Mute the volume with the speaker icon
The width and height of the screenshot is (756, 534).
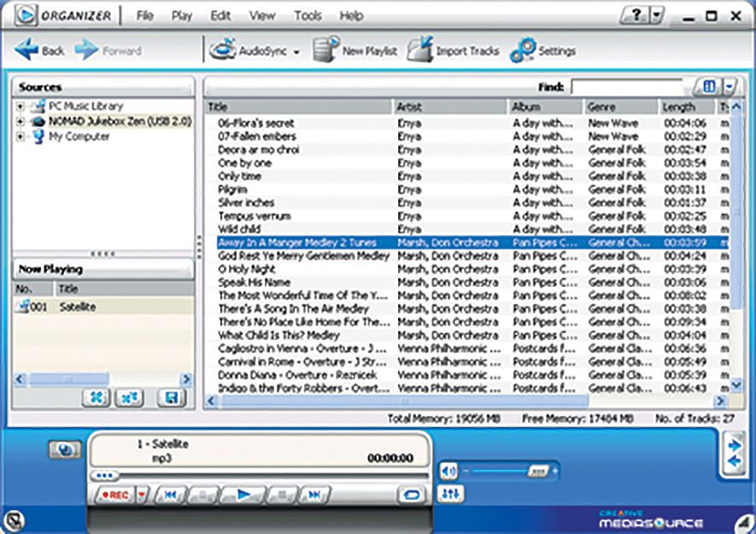click(448, 471)
